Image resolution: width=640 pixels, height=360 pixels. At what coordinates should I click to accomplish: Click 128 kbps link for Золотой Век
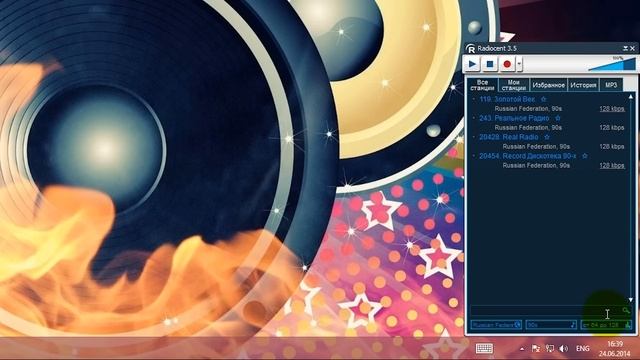pyautogui.click(x=612, y=109)
